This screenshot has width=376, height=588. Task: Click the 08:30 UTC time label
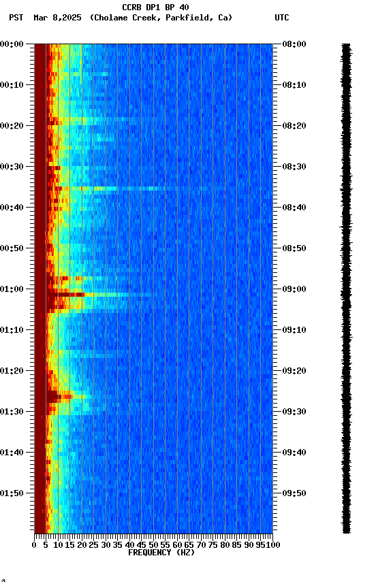294,167
